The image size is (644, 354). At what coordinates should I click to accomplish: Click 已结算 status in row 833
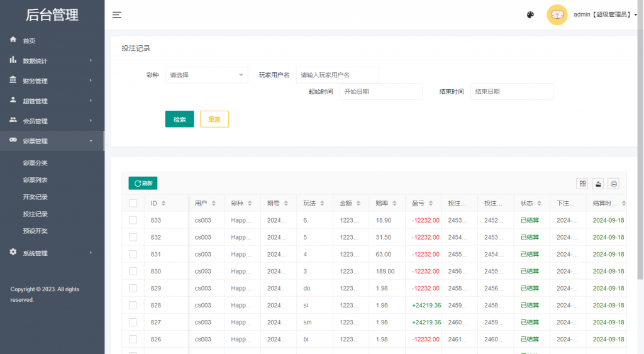pyautogui.click(x=530, y=220)
